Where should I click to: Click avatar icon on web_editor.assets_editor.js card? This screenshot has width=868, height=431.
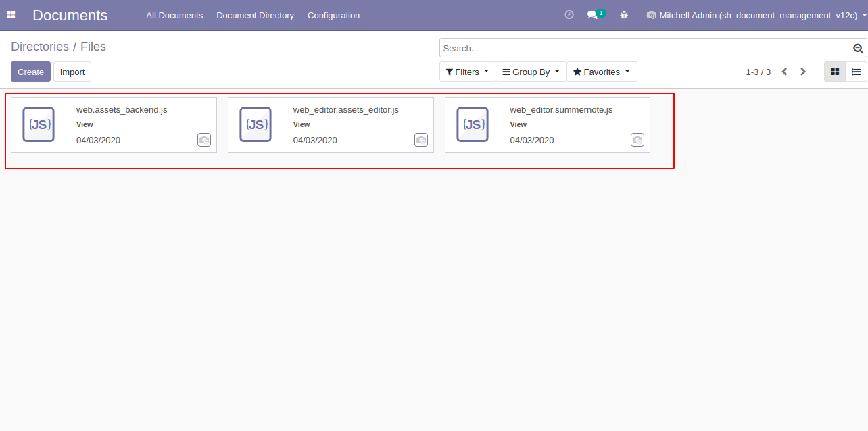click(421, 140)
